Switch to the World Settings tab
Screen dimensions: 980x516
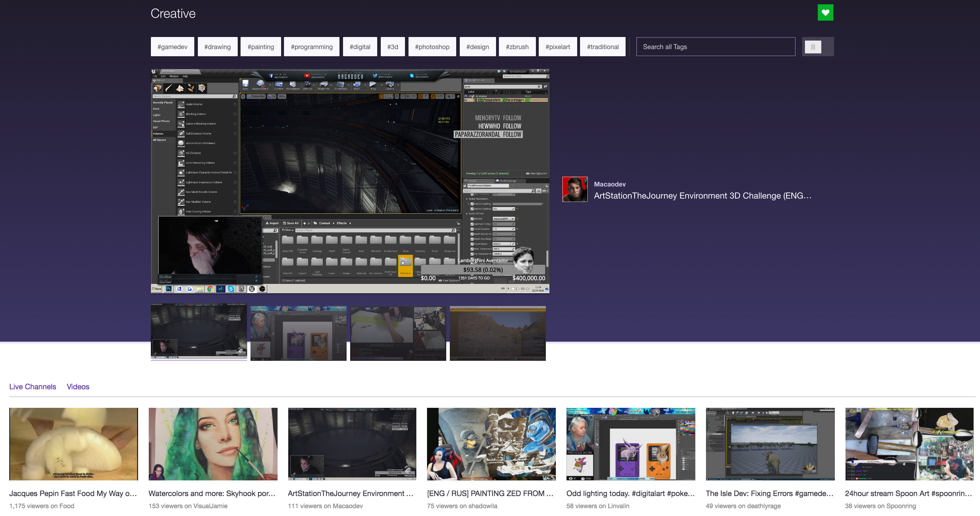pos(508,181)
